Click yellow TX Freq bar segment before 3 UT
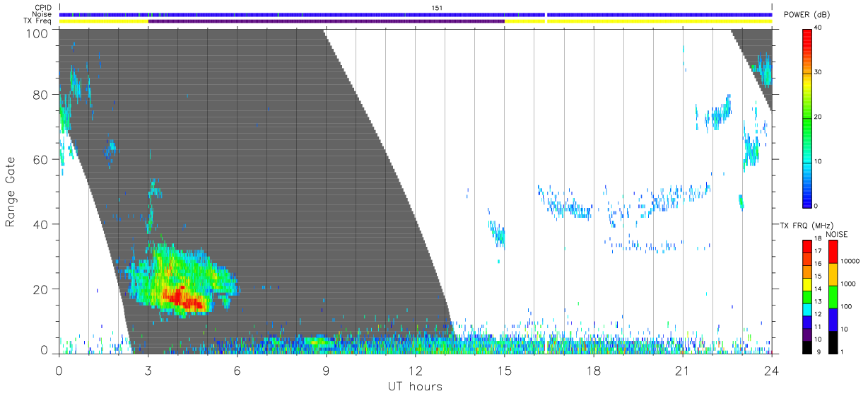This screenshot has width=868, height=401. (104, 21)
